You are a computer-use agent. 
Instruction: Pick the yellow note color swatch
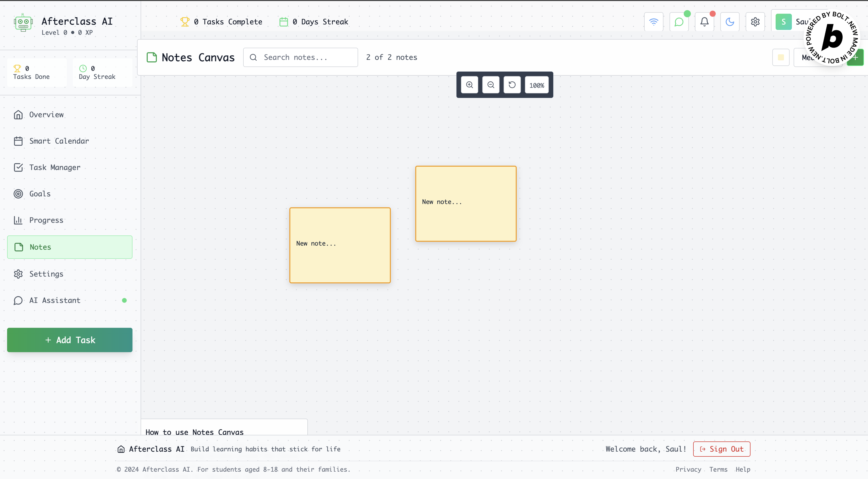coord(780,58)
